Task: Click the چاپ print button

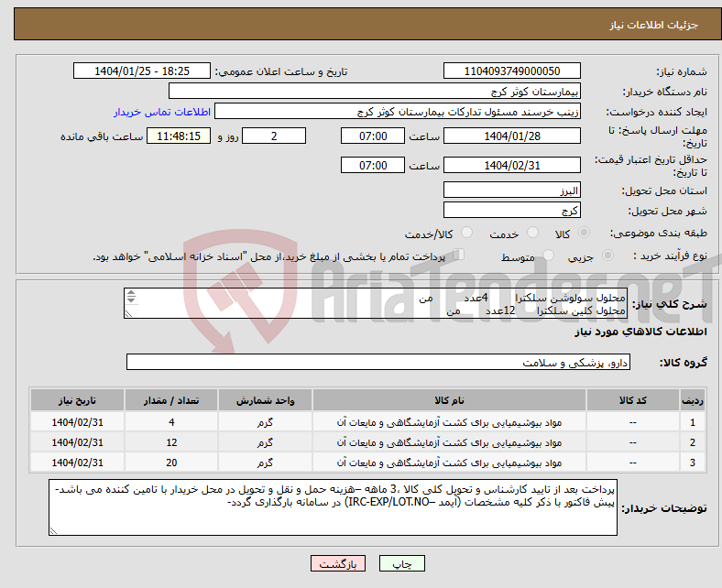Action: tap(401, 563)
